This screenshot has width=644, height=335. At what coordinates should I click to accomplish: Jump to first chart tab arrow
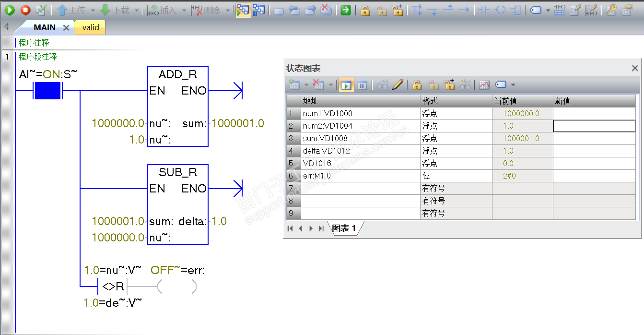(x=290, y=228)
